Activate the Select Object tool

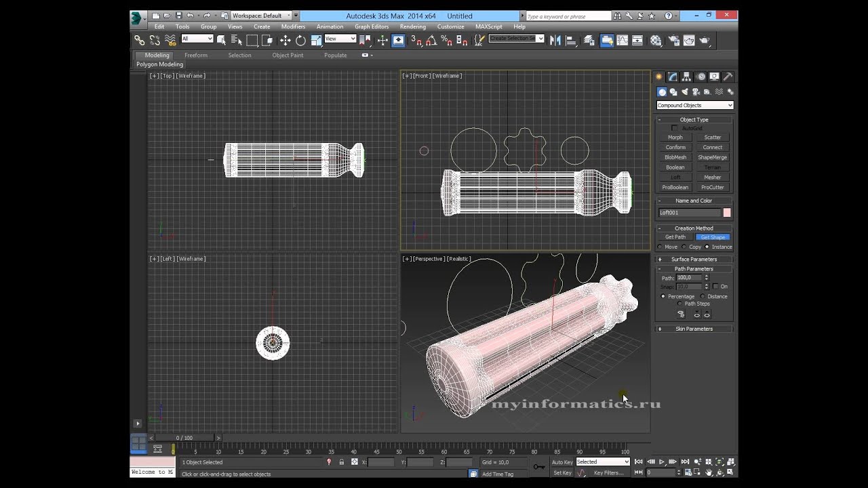tap(221, 40)
